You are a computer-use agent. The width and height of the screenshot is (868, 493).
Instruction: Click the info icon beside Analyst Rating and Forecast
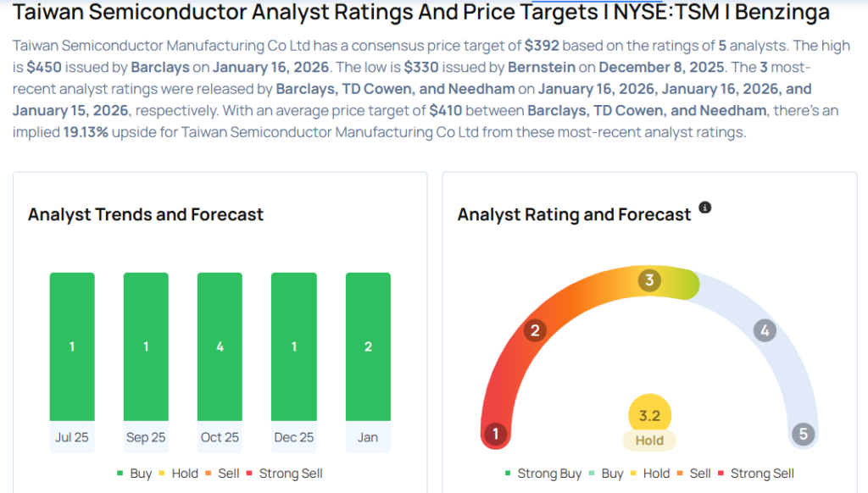tap(704, 208)
